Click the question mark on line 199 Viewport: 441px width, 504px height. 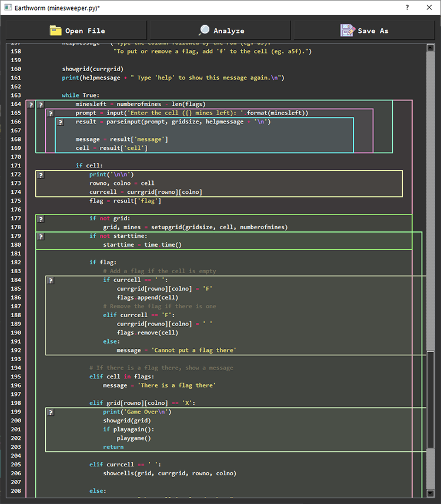51,412
